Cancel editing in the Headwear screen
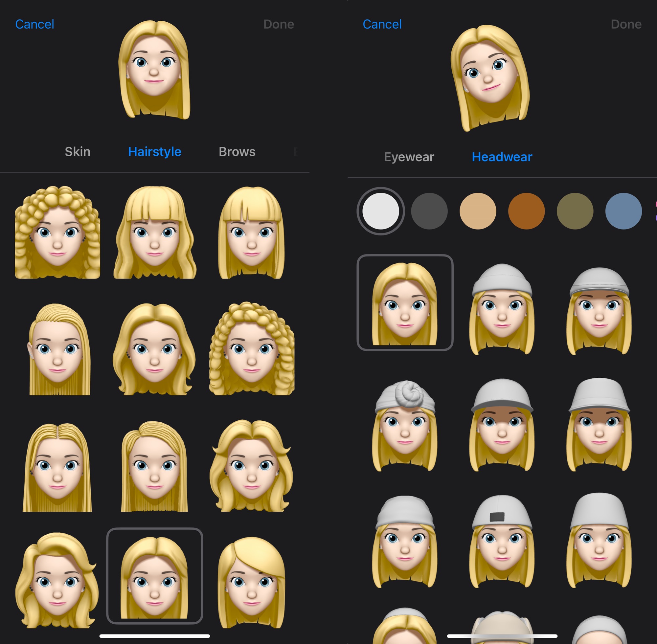The height and width of the screenshot is (644, 657). (382, 24)
